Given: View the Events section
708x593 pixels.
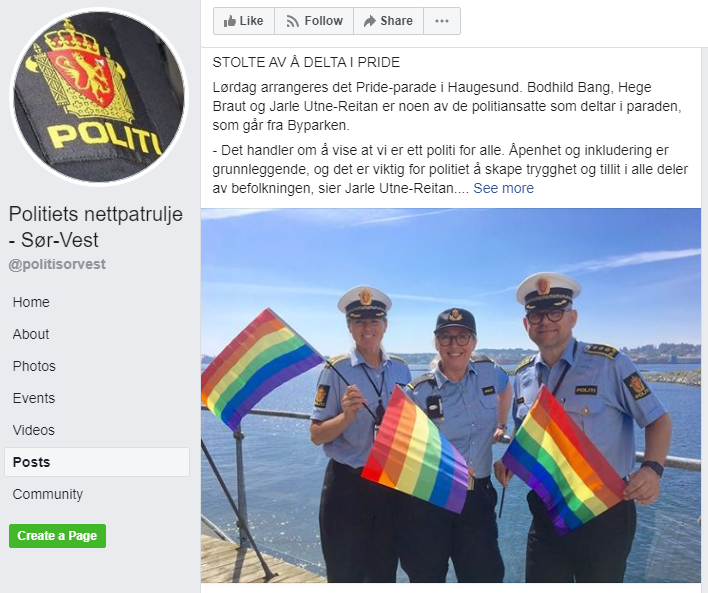Looking at the screenshot, I should point(34,398).
